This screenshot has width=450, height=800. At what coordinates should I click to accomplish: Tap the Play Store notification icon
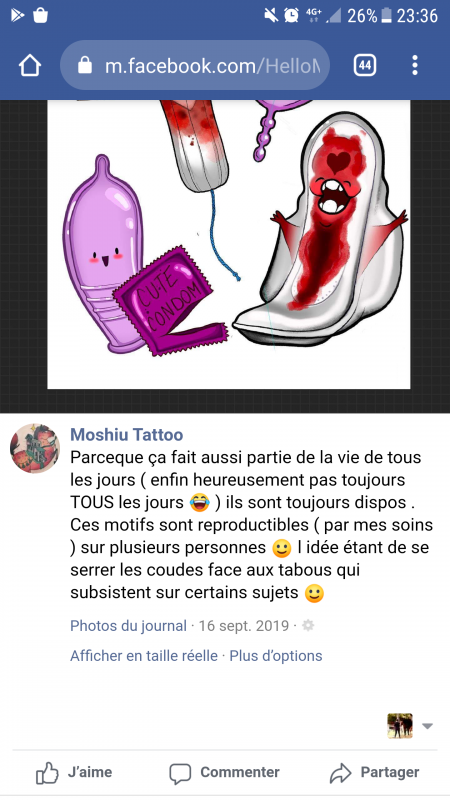tap(17, 15)
